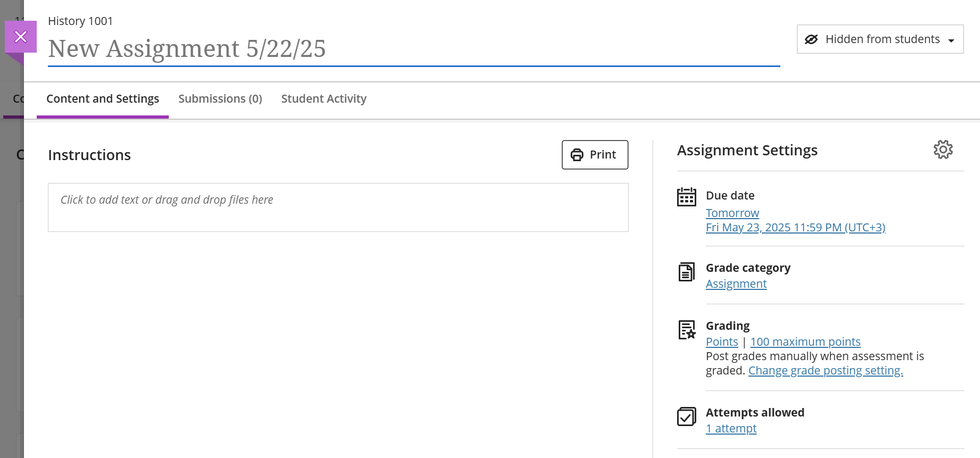The width and height of the screenshot is (980, 458).
Task: Click the instructions text entry box
Action: [338, 207]
